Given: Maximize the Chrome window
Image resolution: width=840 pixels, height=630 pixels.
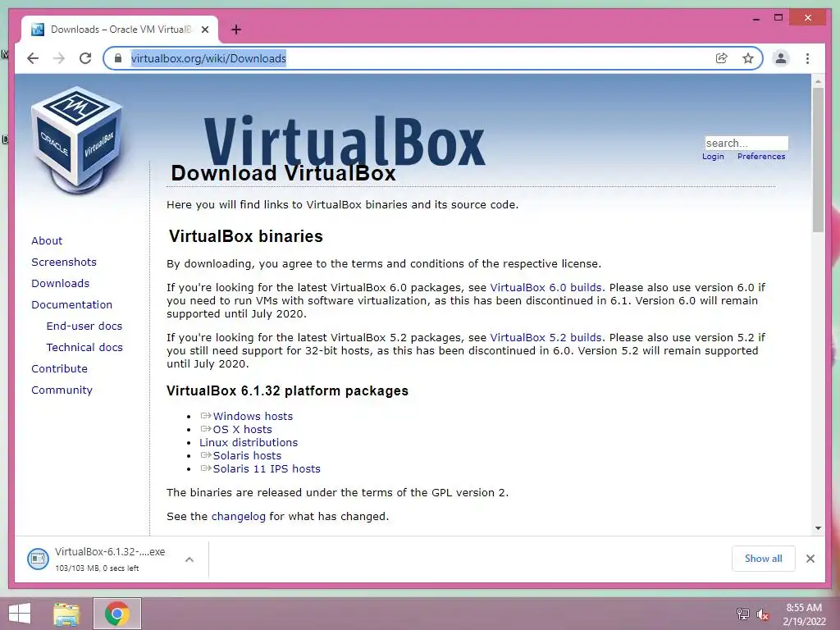Looking at the screenshot, I should [778, 18].
